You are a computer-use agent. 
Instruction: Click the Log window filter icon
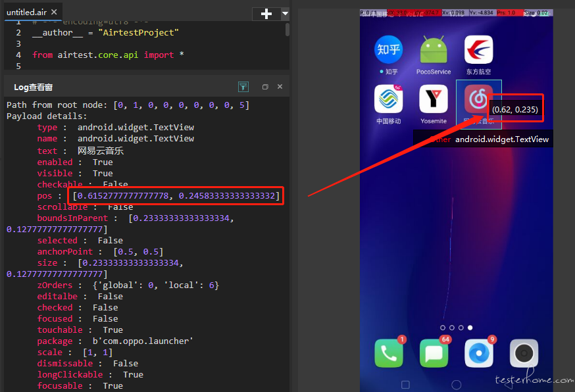pyautogui.click(x=243, y=87)
